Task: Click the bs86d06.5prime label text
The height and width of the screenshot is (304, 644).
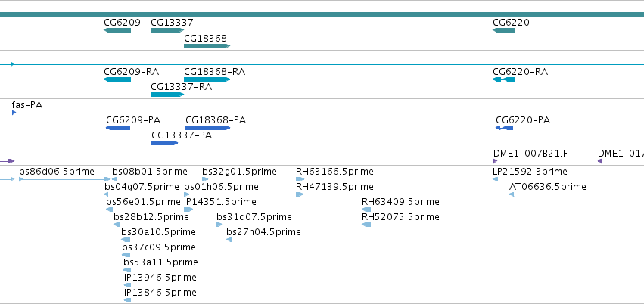Action: click(x=57, y=172)
